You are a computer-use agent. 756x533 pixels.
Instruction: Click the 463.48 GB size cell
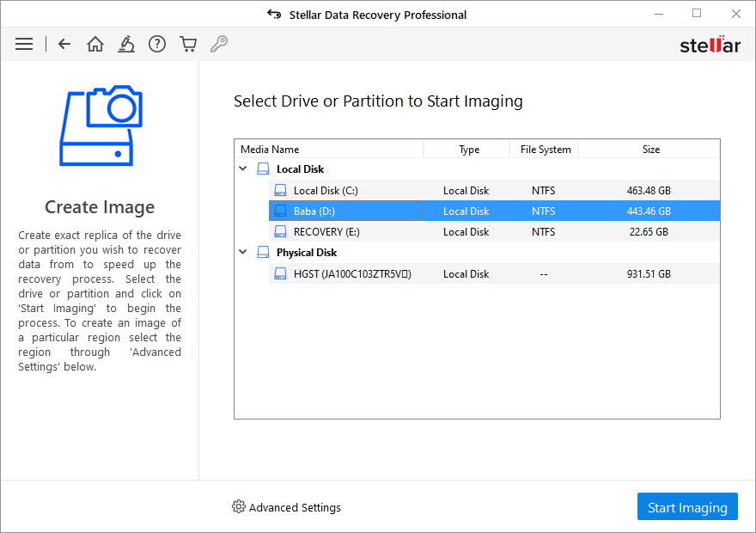tap(649, 191)
